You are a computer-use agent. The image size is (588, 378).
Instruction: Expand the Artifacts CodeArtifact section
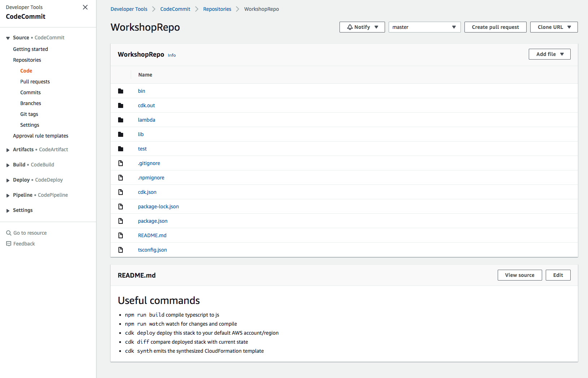coord(8,150)
